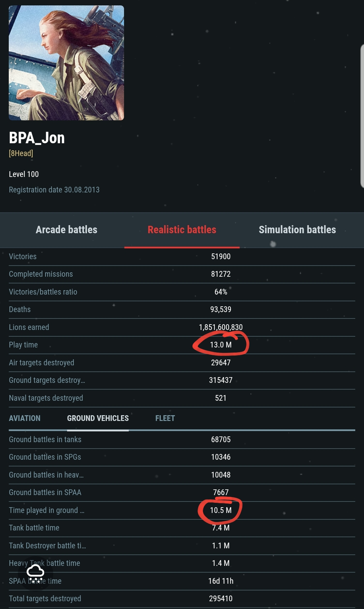Select the Victories stat row label

coord(23,256)
